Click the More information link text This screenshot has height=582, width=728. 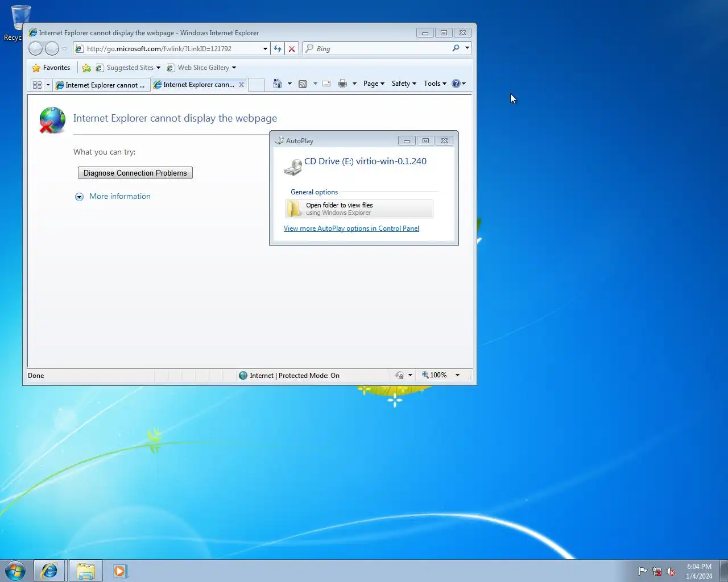pos(120,197)
